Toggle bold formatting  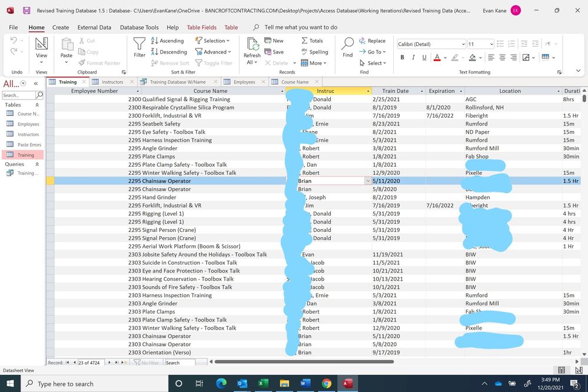click(403, 57)
